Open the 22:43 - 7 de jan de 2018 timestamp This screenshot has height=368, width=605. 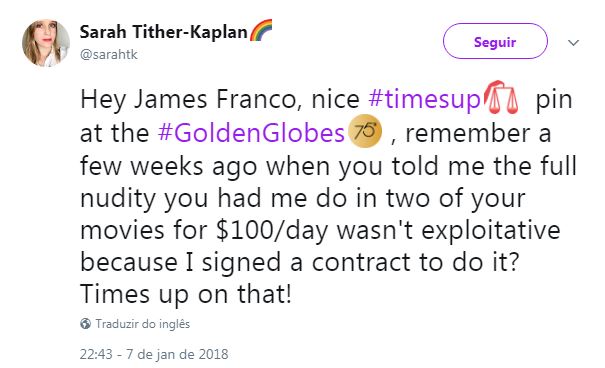pyautogui.click(x=154, y=354)
